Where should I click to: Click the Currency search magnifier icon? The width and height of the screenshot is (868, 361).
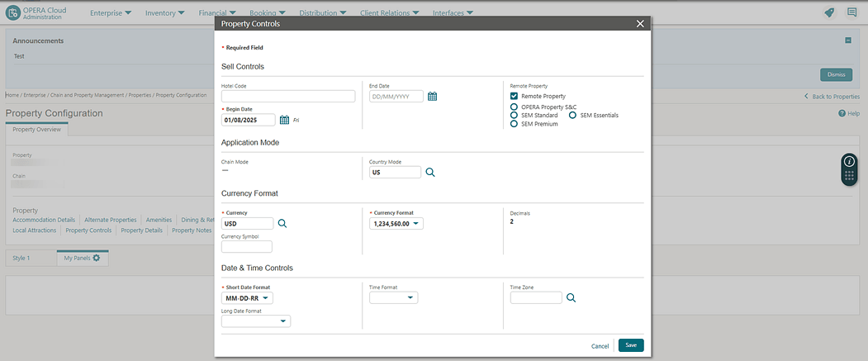tap(282, 223)
